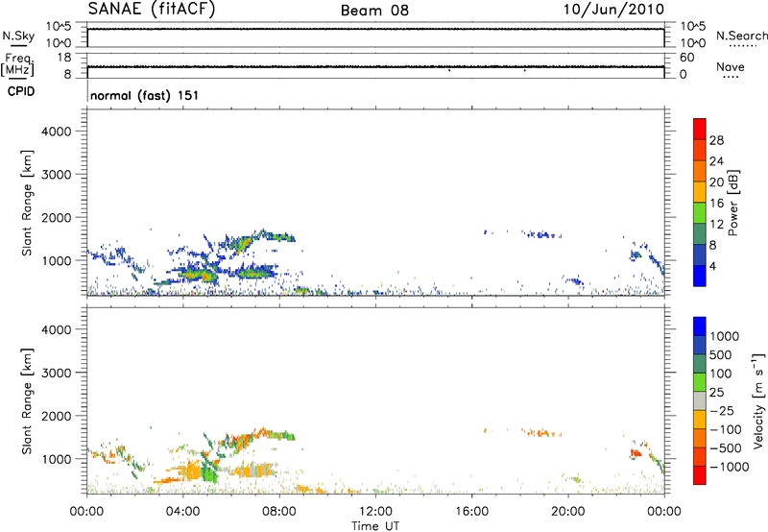Click the Time UT axis title

375,525
